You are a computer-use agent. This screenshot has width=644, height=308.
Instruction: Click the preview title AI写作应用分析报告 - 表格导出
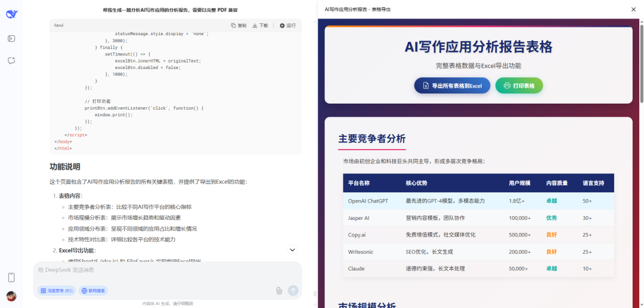coord(357,9)
